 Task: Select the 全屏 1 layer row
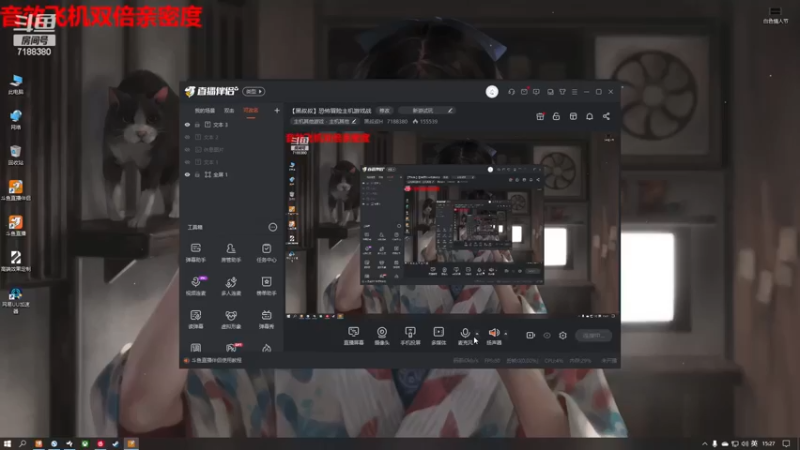point(233,174)
